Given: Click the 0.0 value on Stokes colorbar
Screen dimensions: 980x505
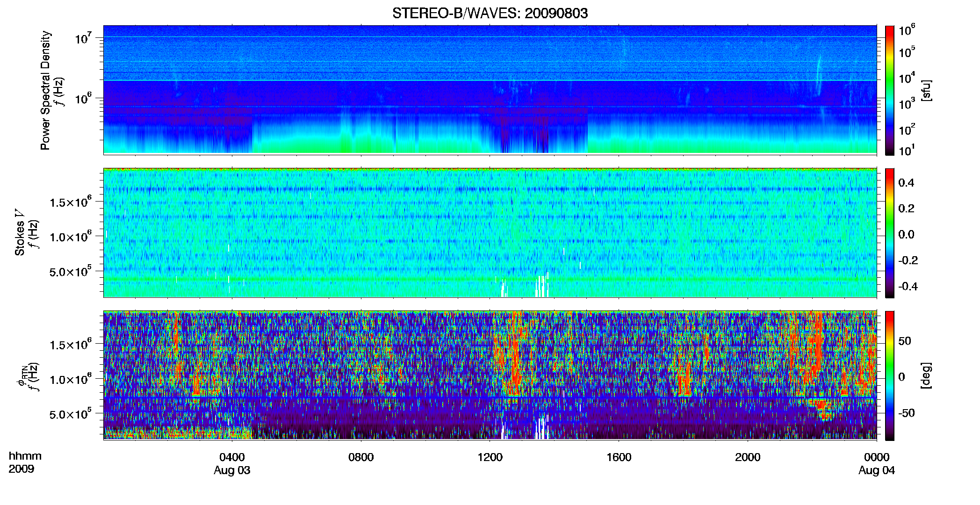Looking at the screenshot, I should coord(906,234).
